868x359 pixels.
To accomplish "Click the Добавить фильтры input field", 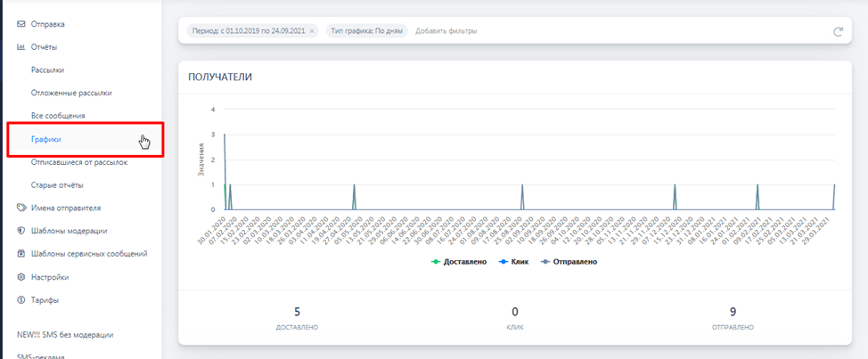I will 446,31.
